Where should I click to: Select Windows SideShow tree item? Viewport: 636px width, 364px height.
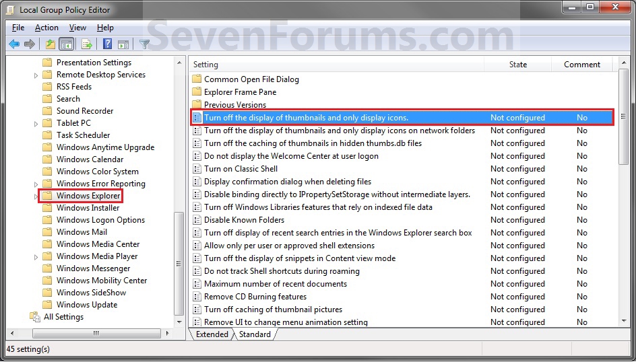coord(91,293)
